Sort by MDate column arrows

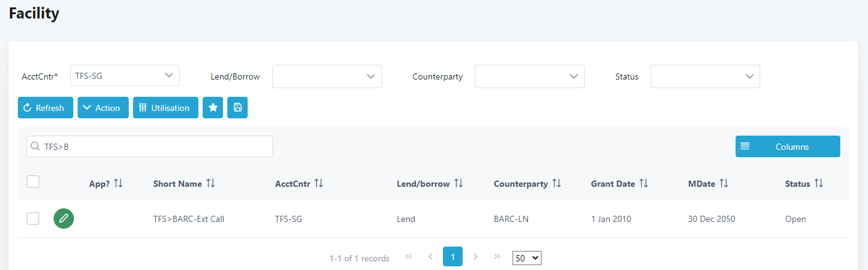click(724, 184)
